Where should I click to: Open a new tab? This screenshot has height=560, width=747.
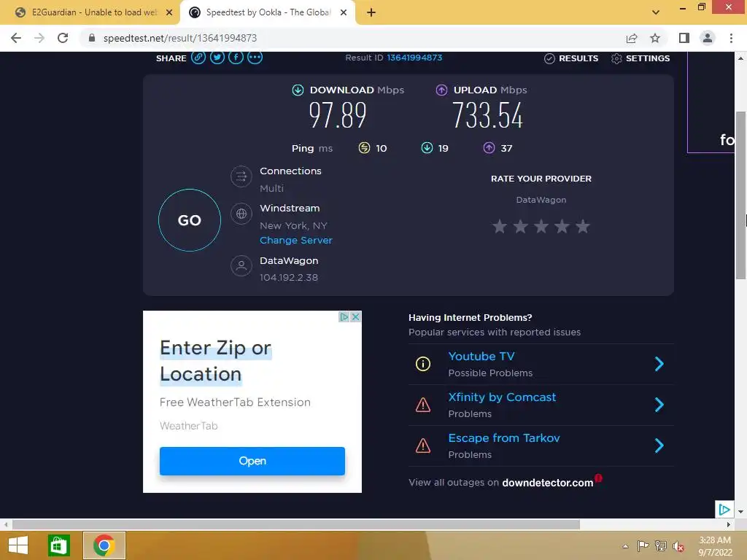(371, 13)
